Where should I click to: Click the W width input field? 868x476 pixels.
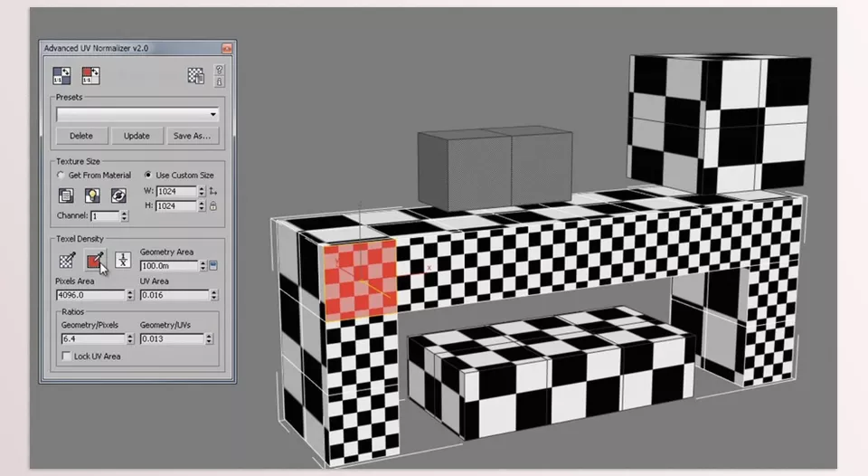[176, 191]
